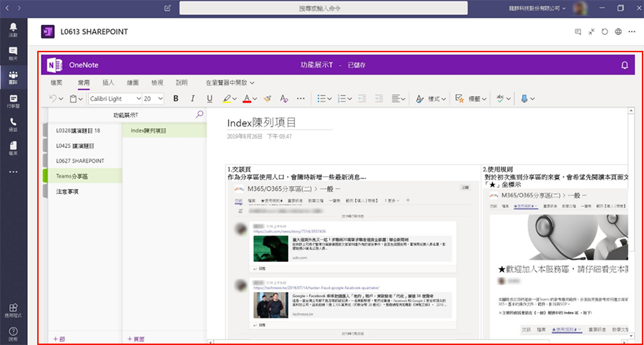Toggle Bold formatting
The height and width of the screenshot is (345, 644).
(x=176, y=99)
